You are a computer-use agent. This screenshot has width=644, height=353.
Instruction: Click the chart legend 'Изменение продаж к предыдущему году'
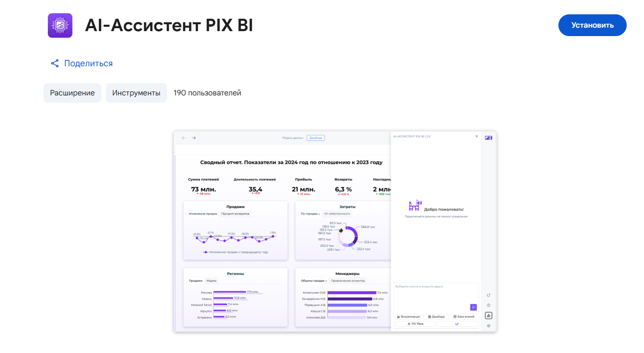[x=235, y=252]
